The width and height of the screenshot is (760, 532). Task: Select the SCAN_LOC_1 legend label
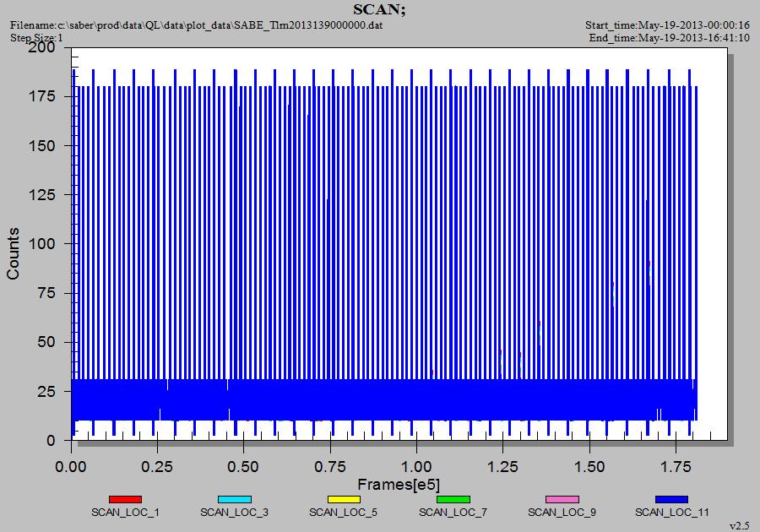[x=125, y=512]
